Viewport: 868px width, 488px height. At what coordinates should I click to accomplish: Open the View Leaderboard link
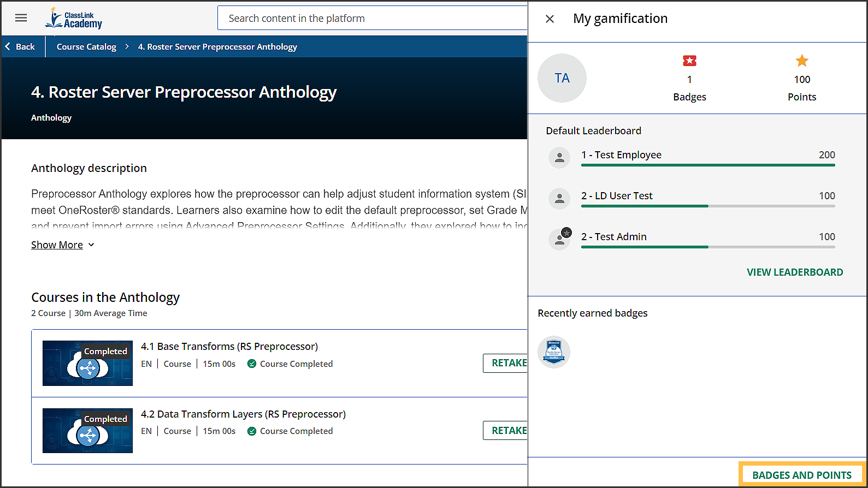click(x=794, y=272)
